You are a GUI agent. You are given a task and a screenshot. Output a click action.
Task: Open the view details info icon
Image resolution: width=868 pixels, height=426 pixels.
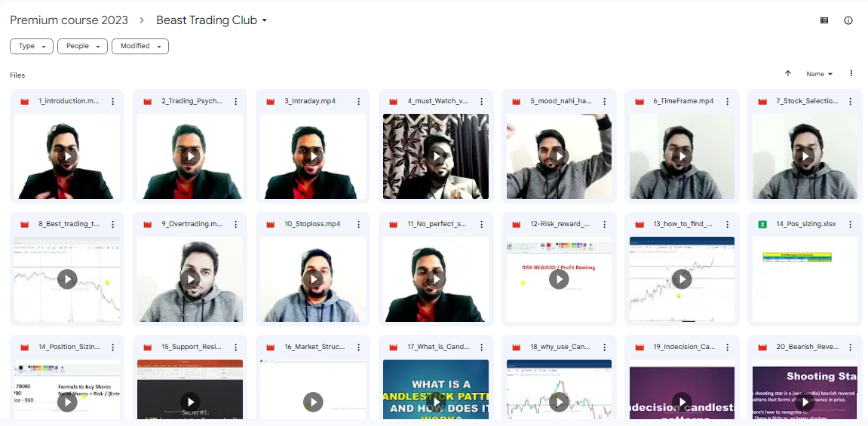coord(848,20)
